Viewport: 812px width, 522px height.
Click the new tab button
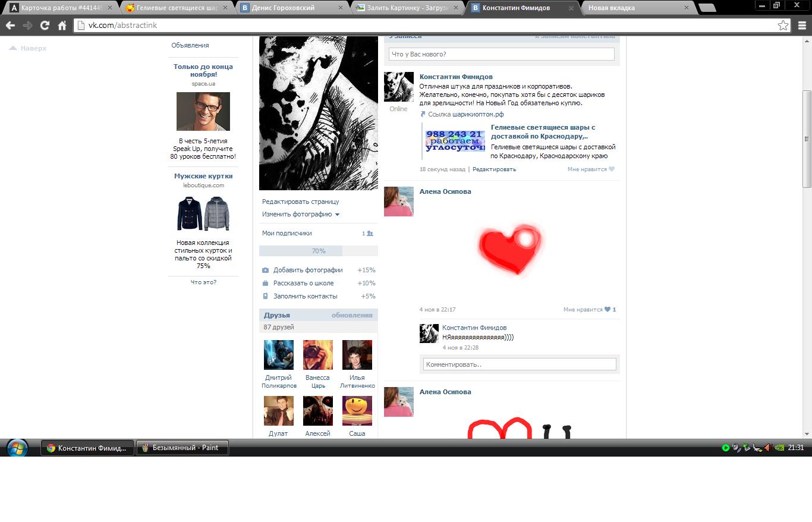click(706, 8)
